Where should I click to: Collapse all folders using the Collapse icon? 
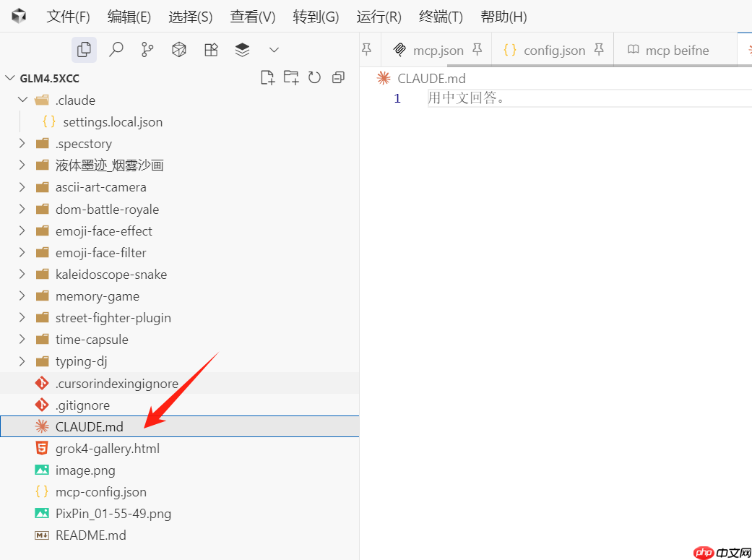pyautogui.click(x=338, y=77)
